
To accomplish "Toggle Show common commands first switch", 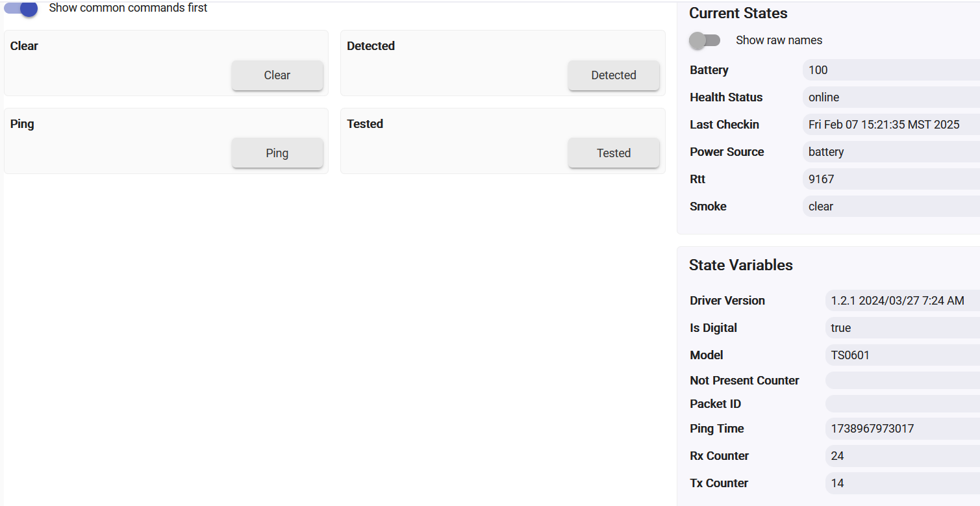I will coord(21,8).
